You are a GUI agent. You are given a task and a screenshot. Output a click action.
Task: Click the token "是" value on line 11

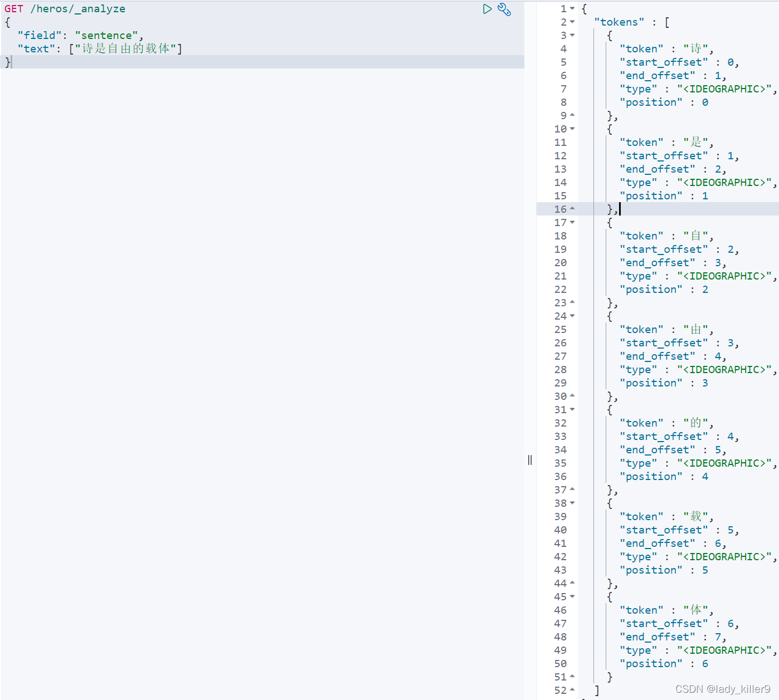696,142
